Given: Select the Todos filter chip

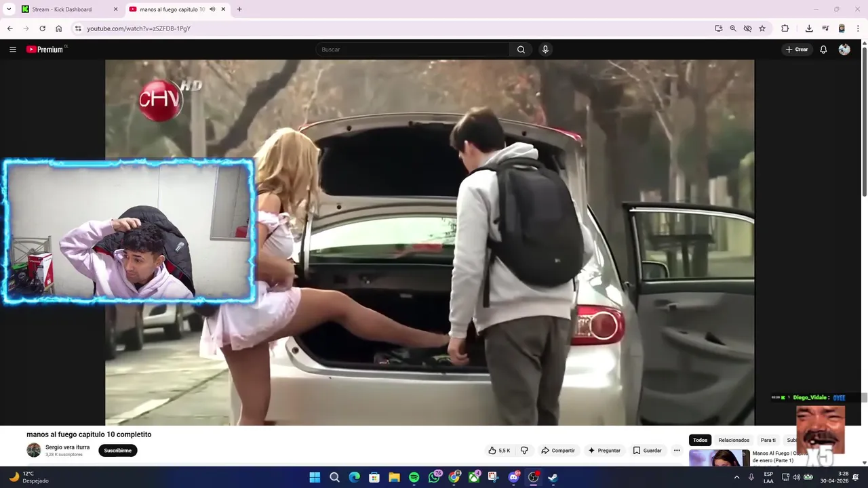Looking at the screenshot, I should 701,441.
